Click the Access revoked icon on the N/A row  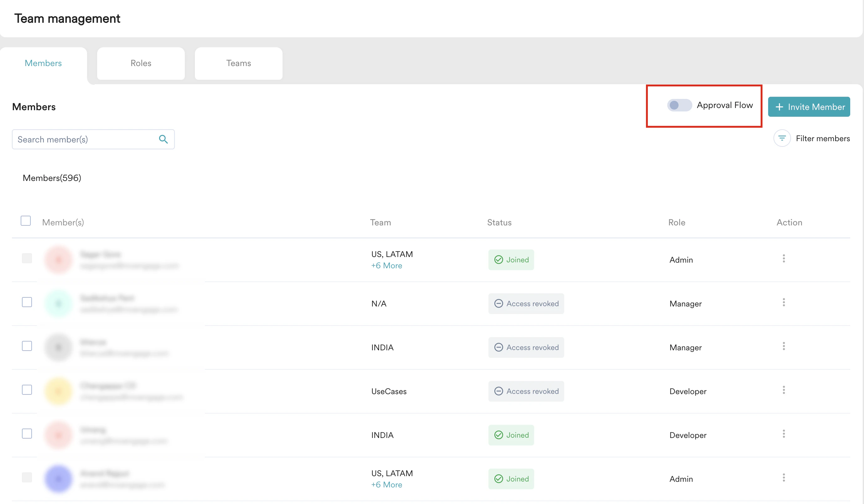499,304
